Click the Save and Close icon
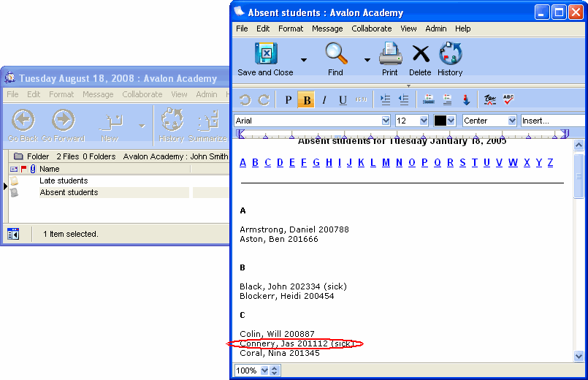This screenshot has width=588, height=380. tap(266, 54)
